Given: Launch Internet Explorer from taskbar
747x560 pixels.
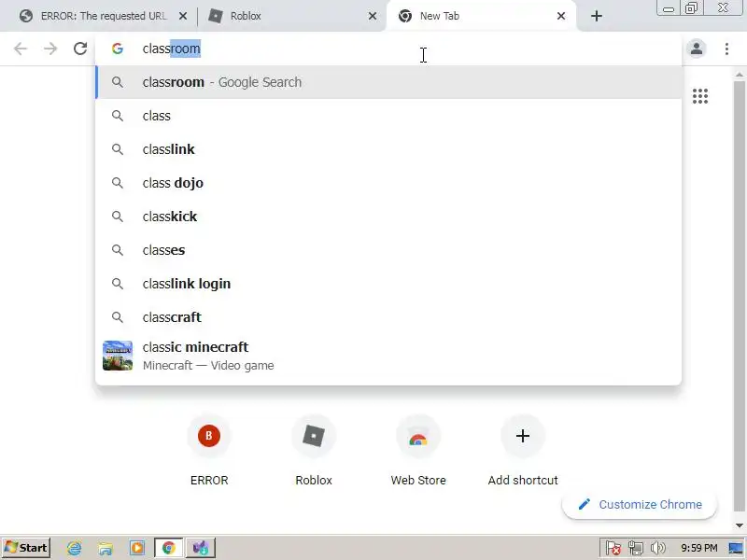Looking at the screenshot, I should 75,548.
